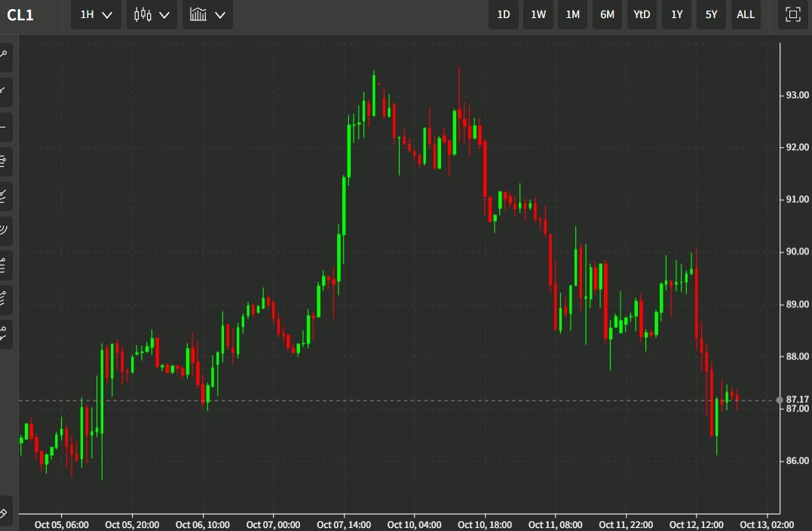The width and height of the screenshot is (812, 531).
Task: Open the candlestick chart type dropdown
Action: (x=152, y=14)
